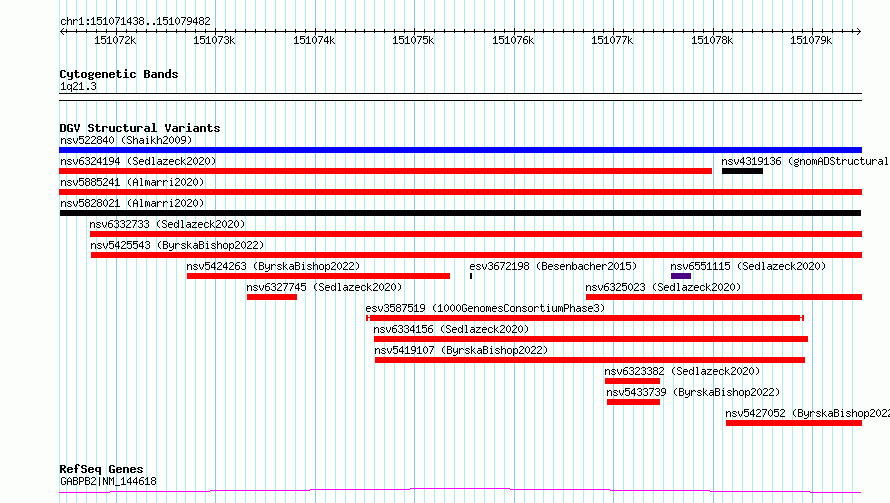Click the 151074k ruler tick label
890x503 pixels.
coord(314,41)
